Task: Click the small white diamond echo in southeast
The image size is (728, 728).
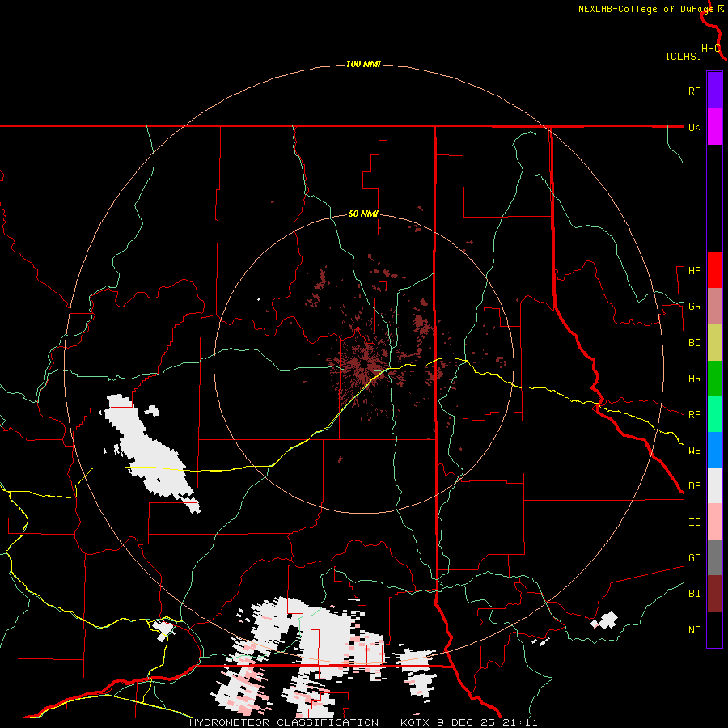Action: coord(605,620)
